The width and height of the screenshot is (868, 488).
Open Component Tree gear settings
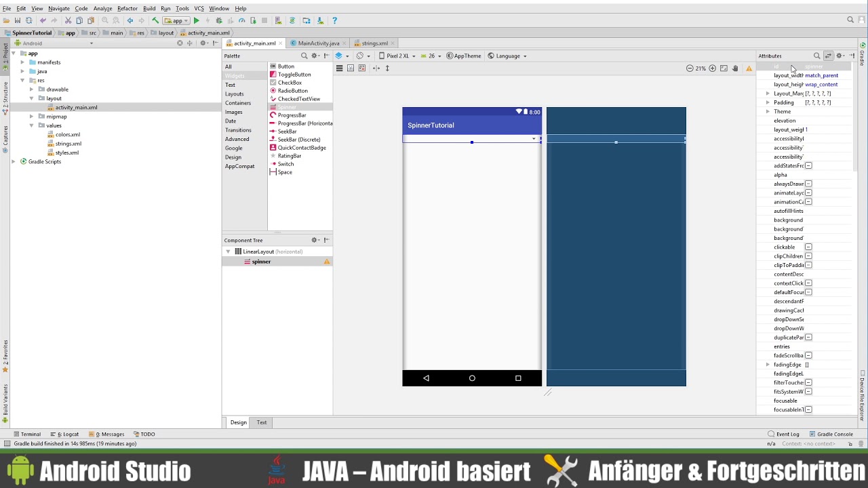click(x=315, y=240)
